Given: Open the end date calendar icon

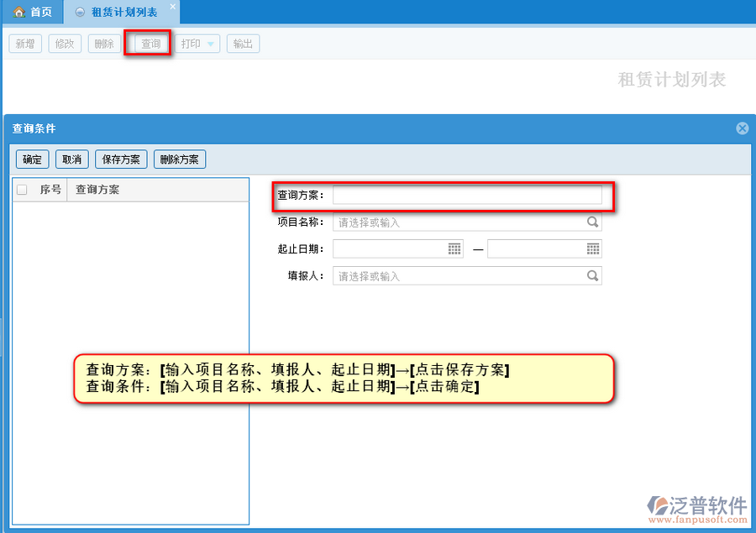Looking at the screenshot, I should [592, 248].
